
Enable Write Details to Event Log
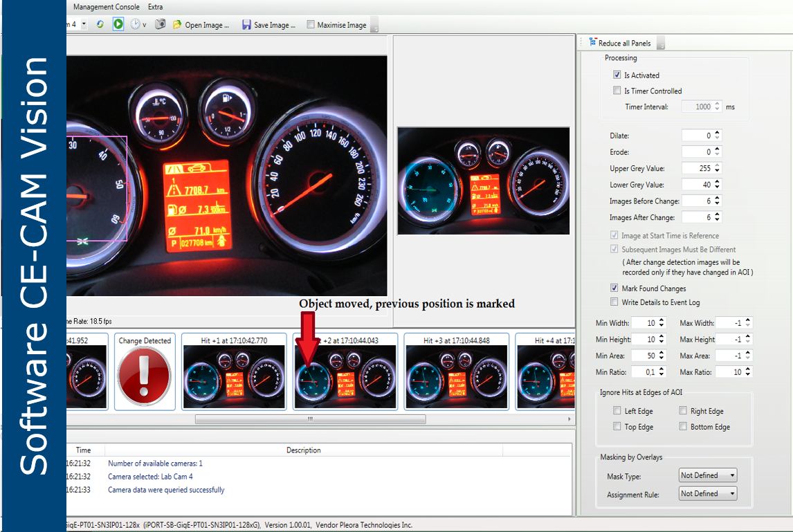tap(614, 302)
